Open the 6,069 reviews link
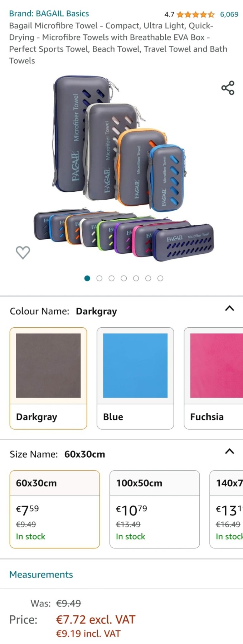The height and width of the screenshot is (644, 243). click(229, 15)
